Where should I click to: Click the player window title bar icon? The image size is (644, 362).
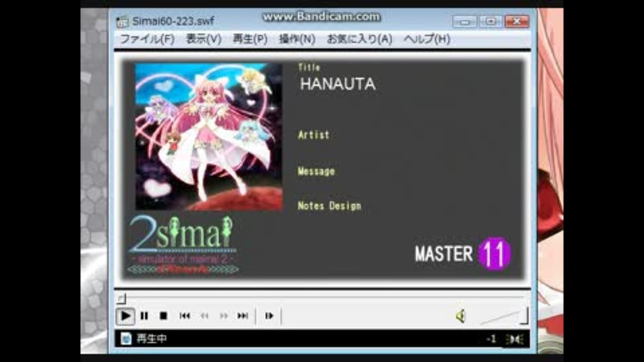pos(122,21)
